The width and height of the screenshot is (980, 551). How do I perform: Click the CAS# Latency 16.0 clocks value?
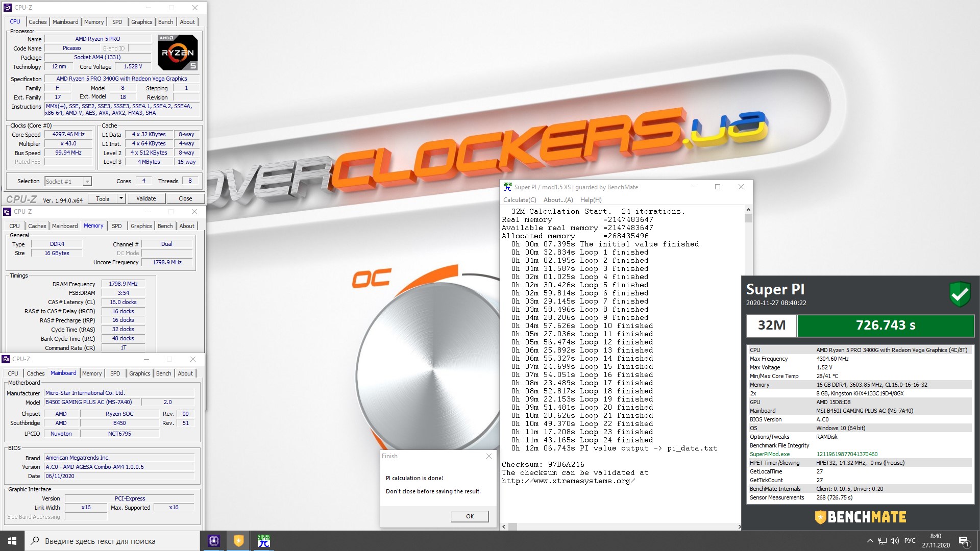(123, 302)
